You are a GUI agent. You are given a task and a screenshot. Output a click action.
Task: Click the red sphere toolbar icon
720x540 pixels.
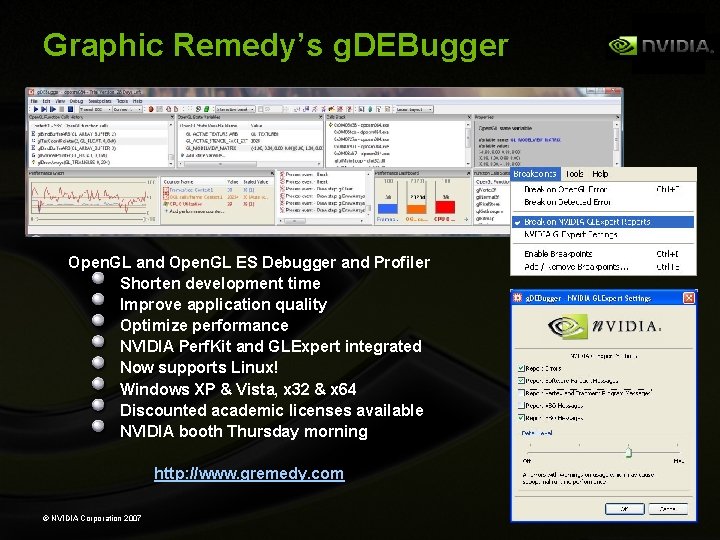click(x=151, y=109)
